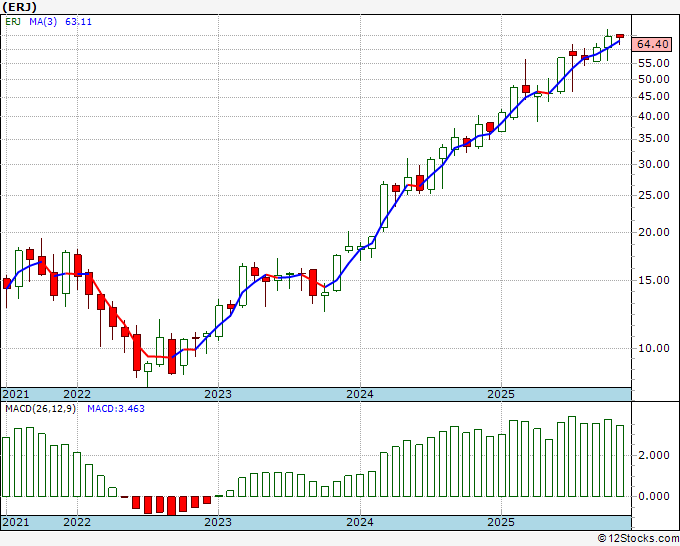This screenshot has height=546, width=680.
Task: Click the 64.40 current price tag
Action: click(652, 44)
